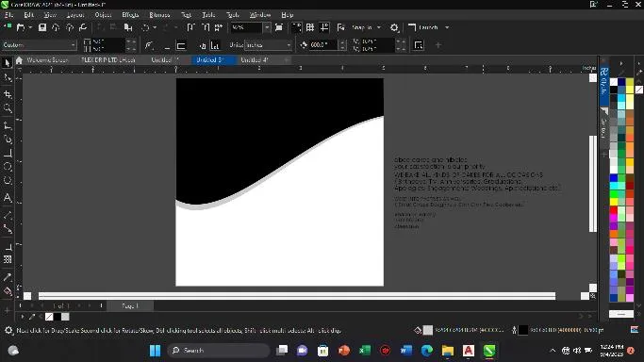Select the Interactive Fill tool

point(7,291)
